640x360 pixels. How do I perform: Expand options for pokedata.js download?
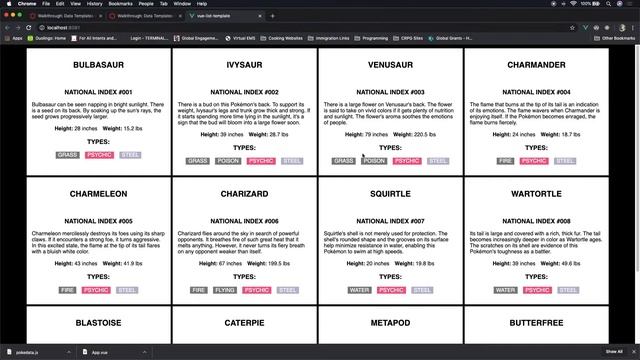click(69, 352)
